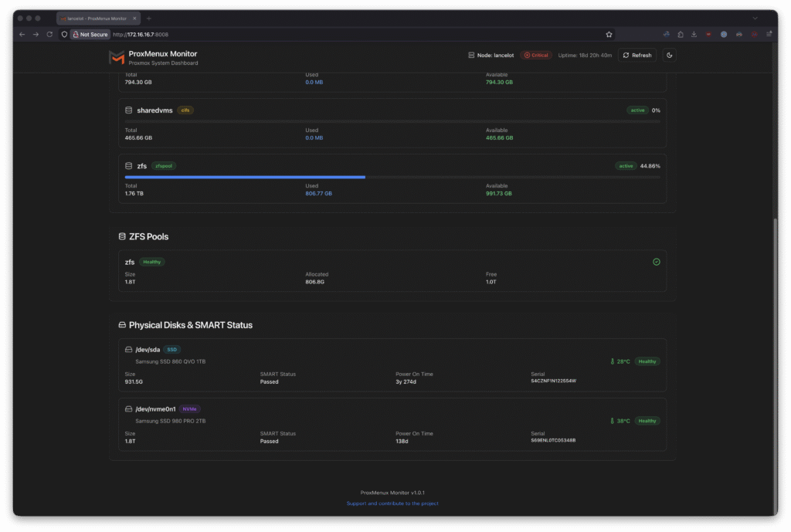The width and height of the screenshot is (791, 532).
Task: Toggle dark mode with the moon button
Action: (x=669, y=56)
